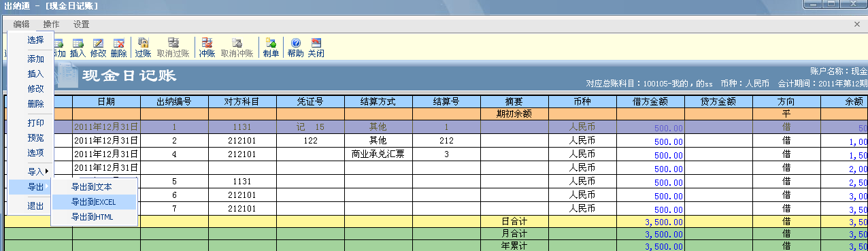The width and height of the screenshot is (868, 251).
Task: Select voucher number cell "122"
Action: (310, 141)
